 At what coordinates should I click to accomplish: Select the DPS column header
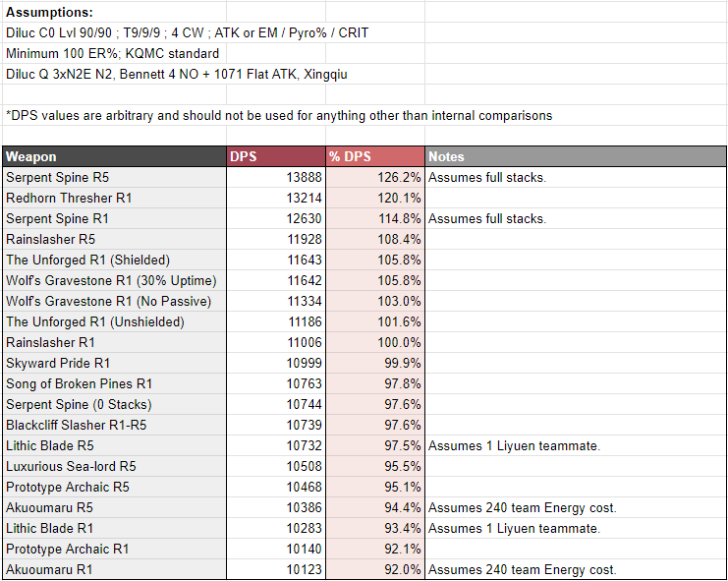tap(276, 157)
